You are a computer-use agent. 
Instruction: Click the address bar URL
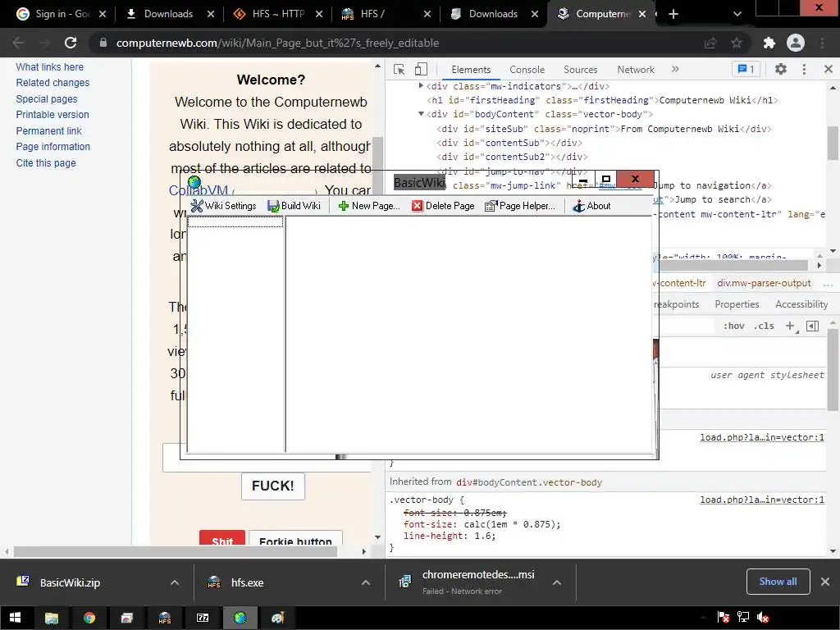(277, 43)
